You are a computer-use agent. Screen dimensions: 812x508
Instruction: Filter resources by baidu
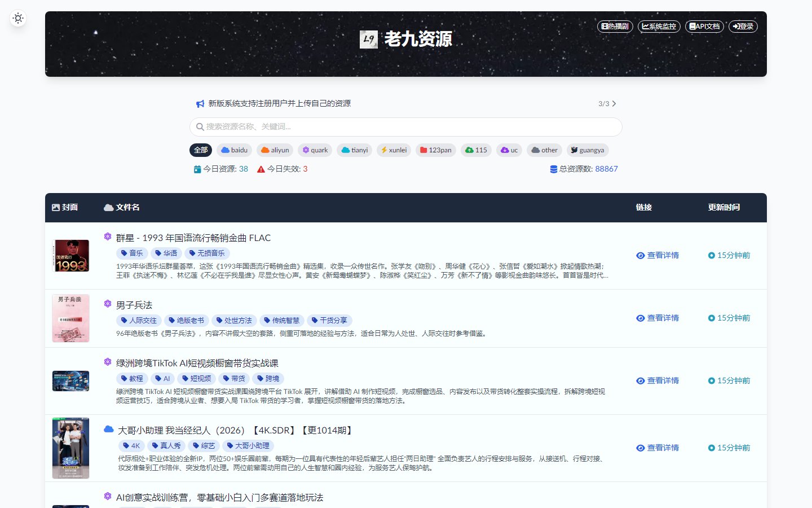pos(235,150)
